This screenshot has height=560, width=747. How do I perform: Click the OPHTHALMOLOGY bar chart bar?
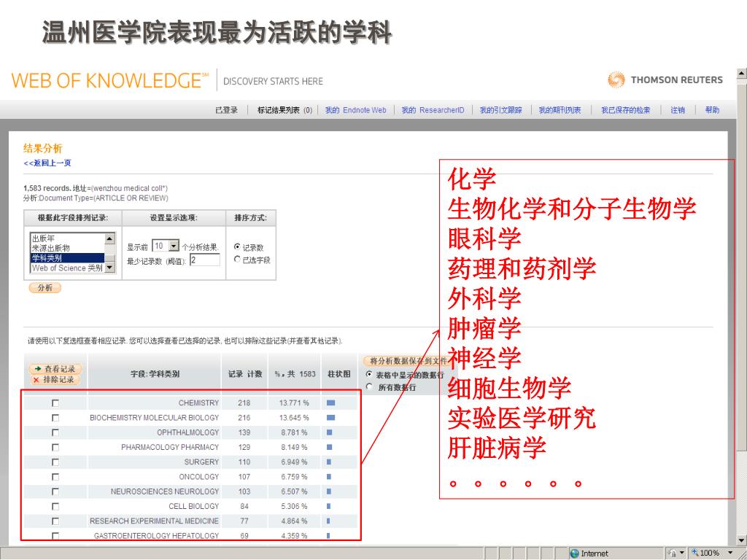(x=329, y=432)
